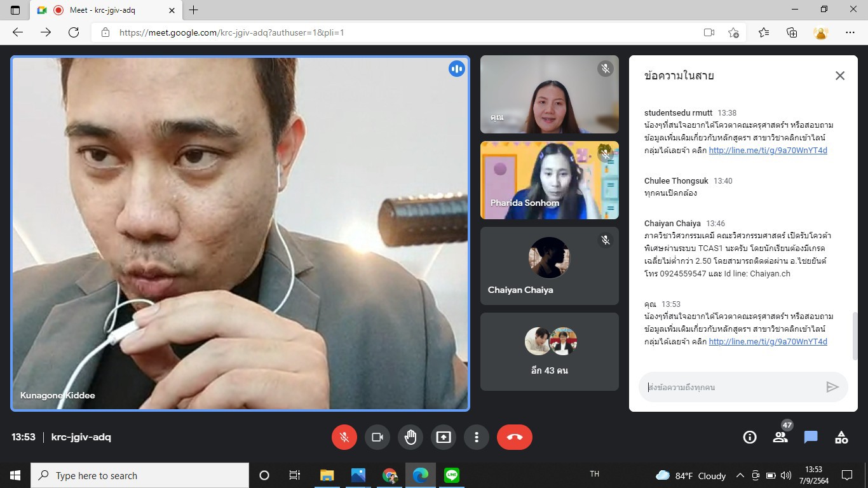Click your own video tile labeled คุณ
The height and width of the screenshot is (488, 868).
(x=550, y=95)
